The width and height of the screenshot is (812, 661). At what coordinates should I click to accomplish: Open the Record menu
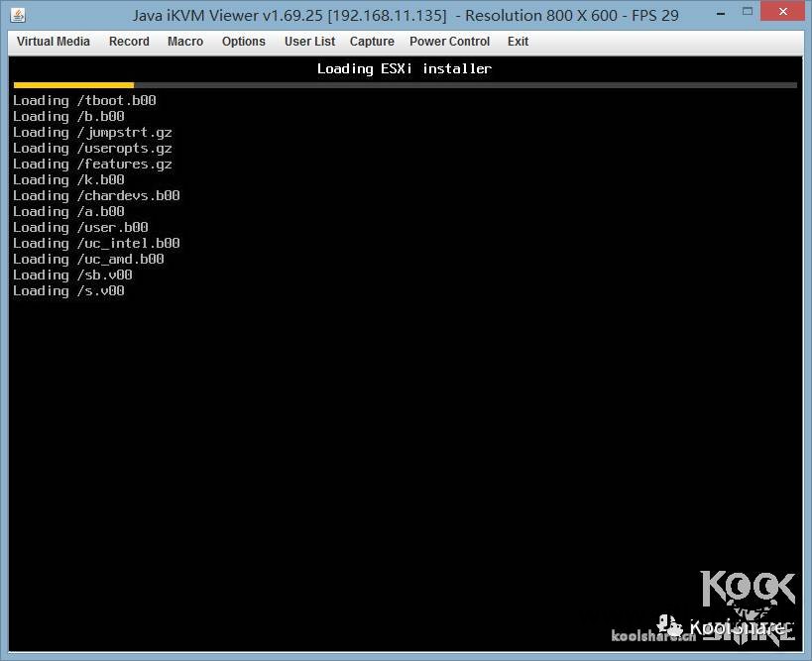129,42
